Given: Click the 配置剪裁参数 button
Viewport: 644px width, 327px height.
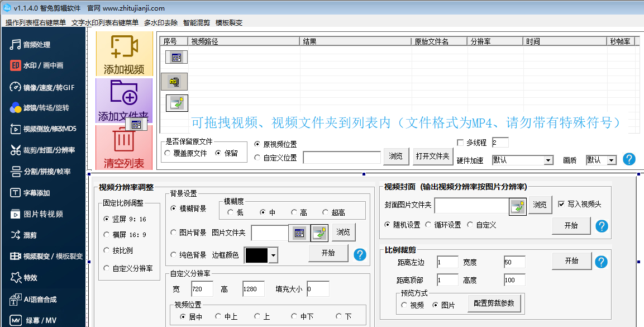Looking at the screenshot, I should tap(494, 303).
